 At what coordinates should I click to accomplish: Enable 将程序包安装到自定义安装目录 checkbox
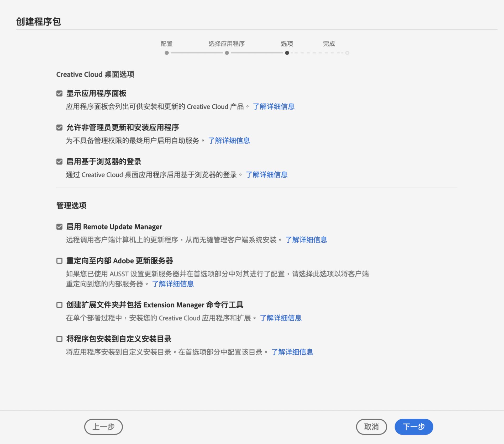(59, 339)
